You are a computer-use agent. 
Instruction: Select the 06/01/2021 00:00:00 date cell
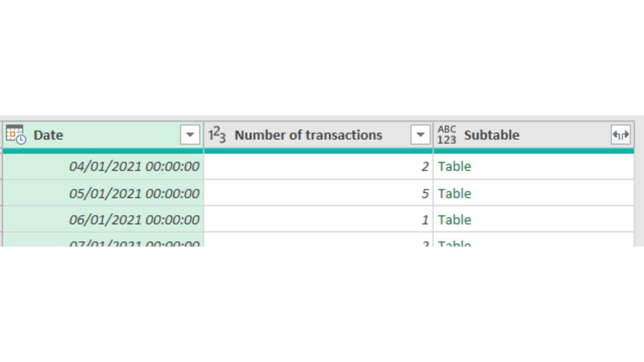(134, 220)
